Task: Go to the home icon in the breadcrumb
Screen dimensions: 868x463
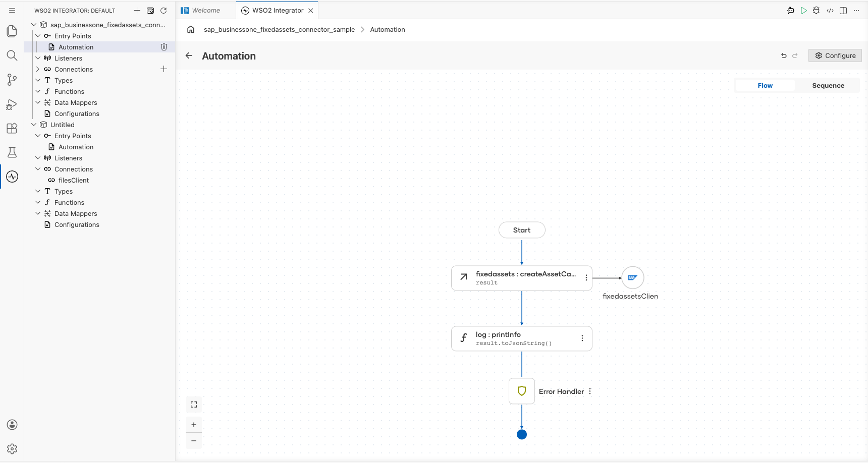Action: pyautogui.click(x=191, y=29)
